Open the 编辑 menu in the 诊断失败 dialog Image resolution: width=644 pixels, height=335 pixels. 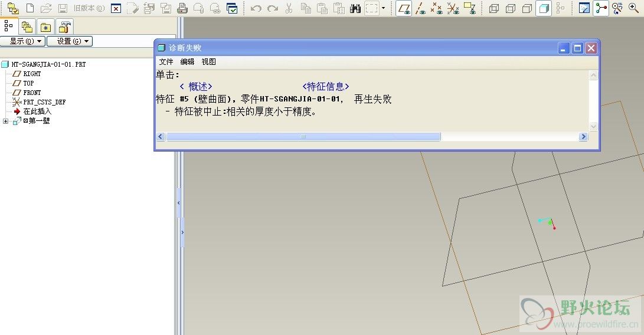[x=187, y=61]
